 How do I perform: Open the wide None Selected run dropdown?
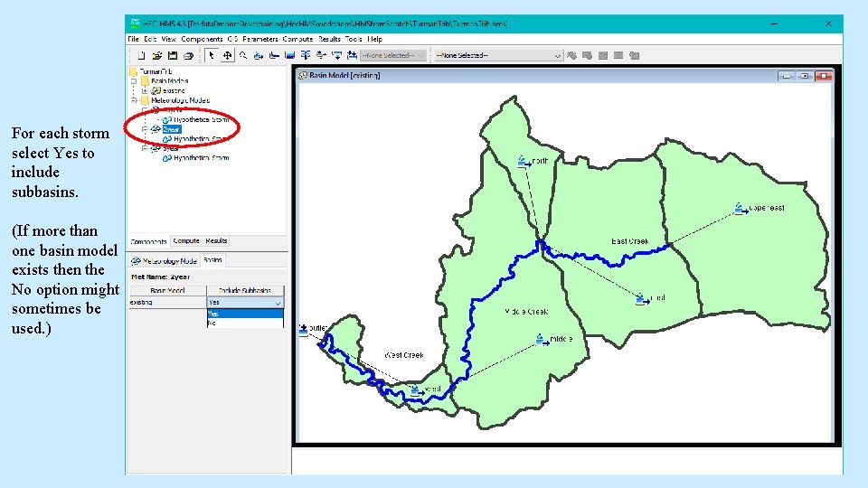pos(499,55)
